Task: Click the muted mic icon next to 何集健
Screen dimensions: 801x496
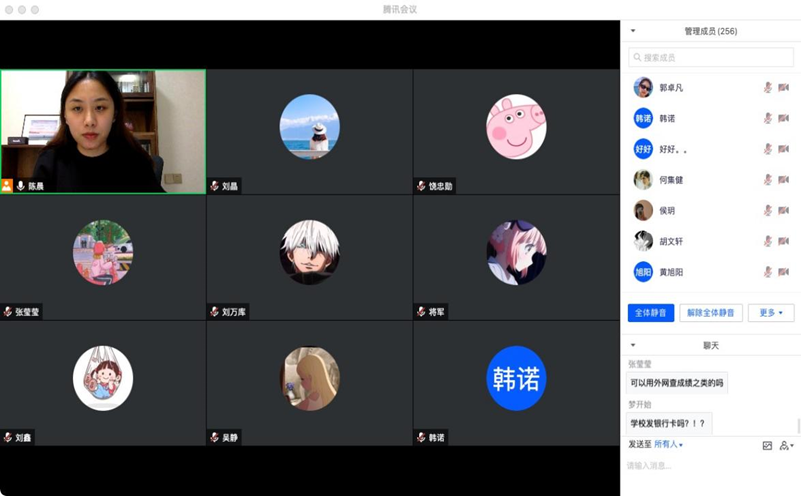Action: (x=767, y=180)
